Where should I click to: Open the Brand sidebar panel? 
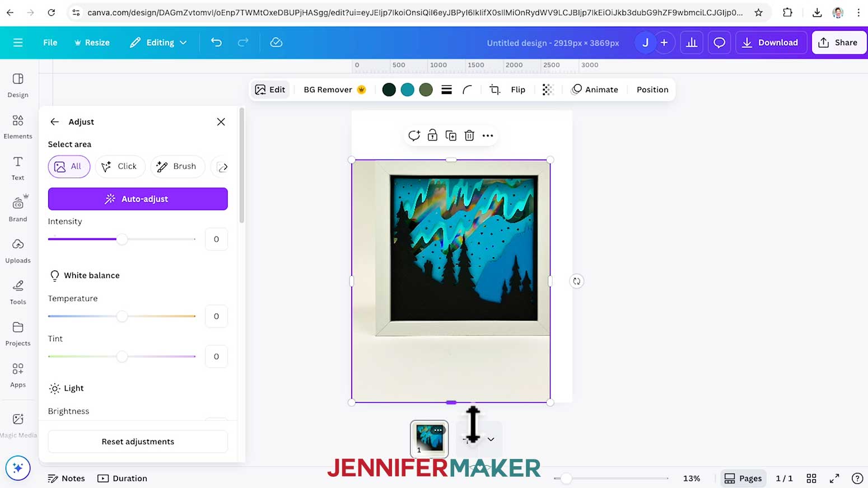coord(18,209)
